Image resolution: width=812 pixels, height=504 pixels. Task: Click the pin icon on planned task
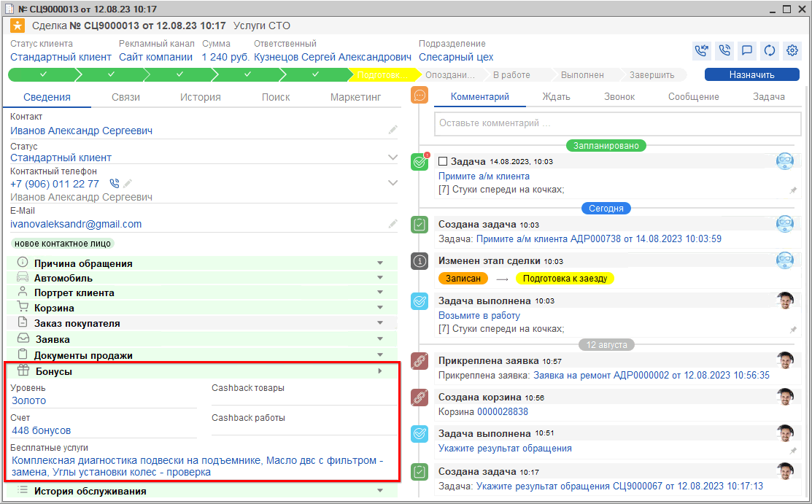[793, 190]
